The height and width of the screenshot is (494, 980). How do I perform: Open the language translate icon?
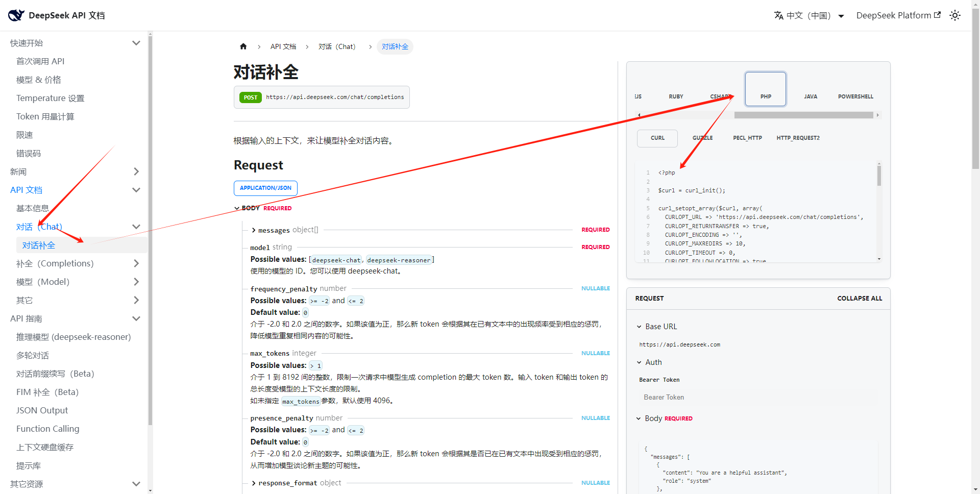778,15
